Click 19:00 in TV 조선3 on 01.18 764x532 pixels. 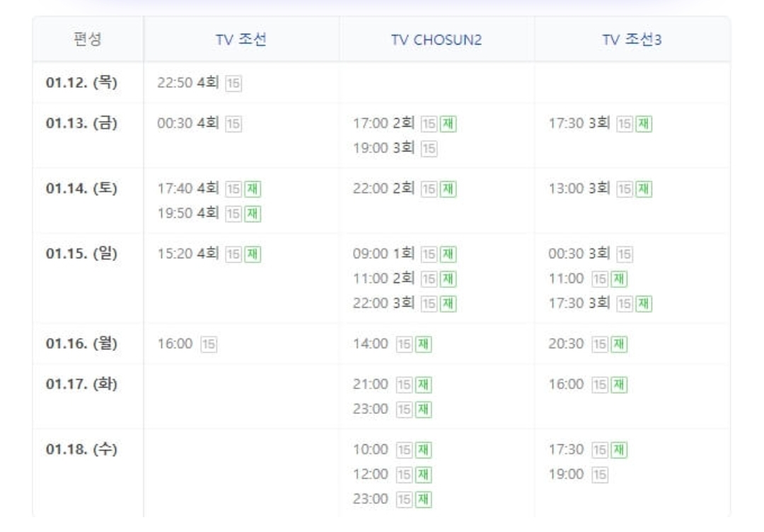click(x=566, y=475)
